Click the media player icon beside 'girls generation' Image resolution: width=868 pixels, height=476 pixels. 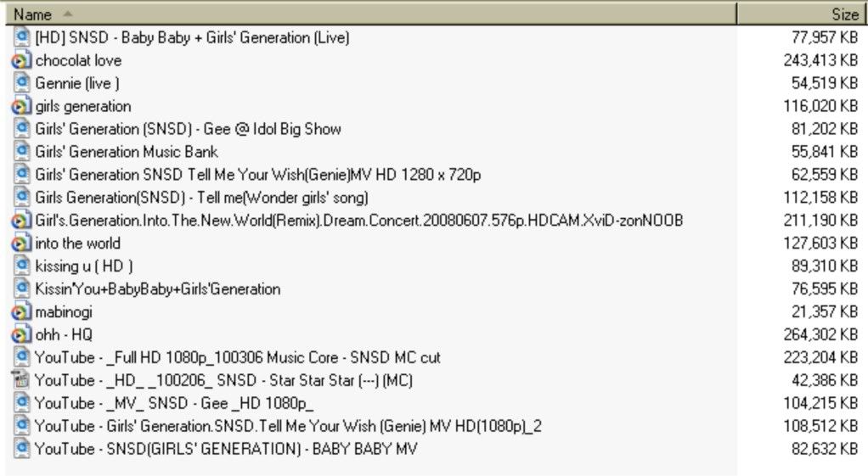21,105
